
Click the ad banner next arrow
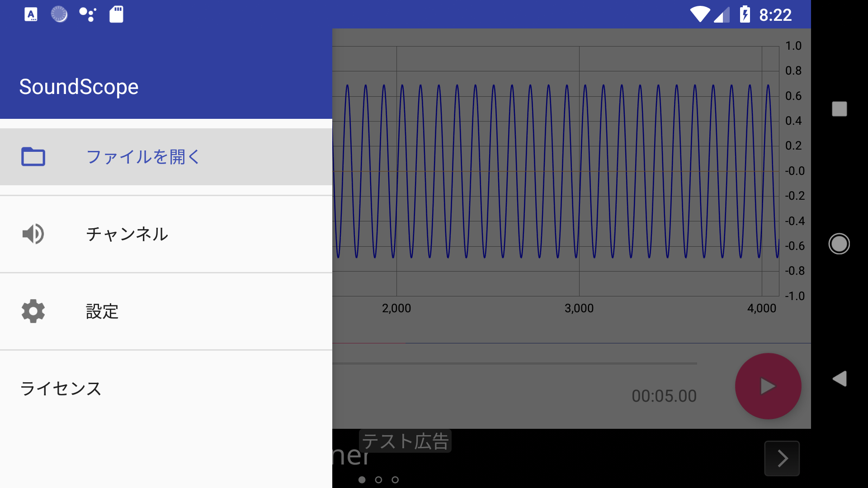click(782, 458)
